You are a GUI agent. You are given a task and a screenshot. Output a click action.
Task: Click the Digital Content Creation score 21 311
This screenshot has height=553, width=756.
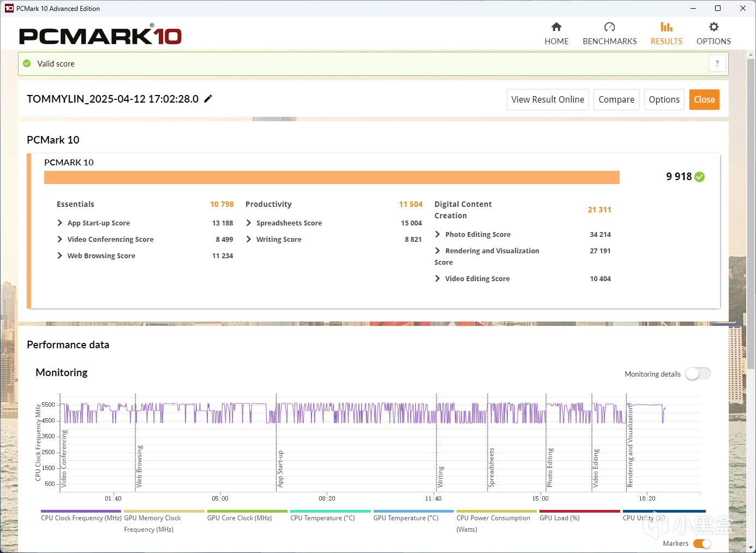pyautogui.click(x=599, y=210)
